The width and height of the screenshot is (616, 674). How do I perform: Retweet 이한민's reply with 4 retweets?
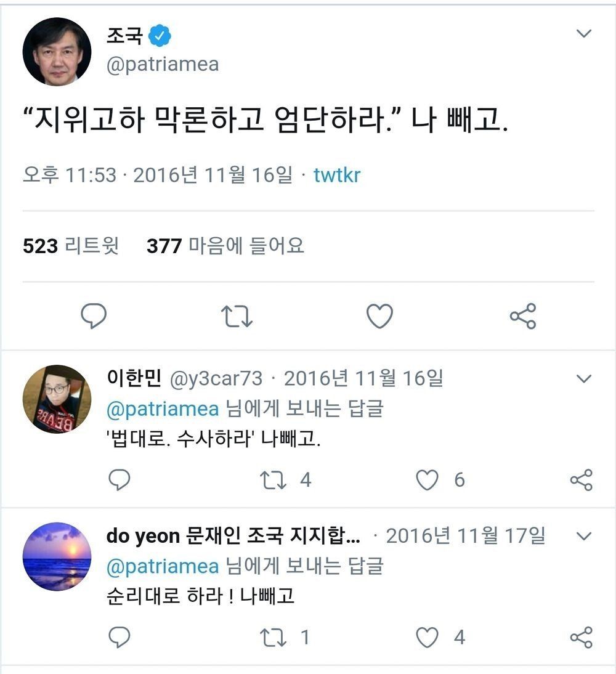coord(274,480)
